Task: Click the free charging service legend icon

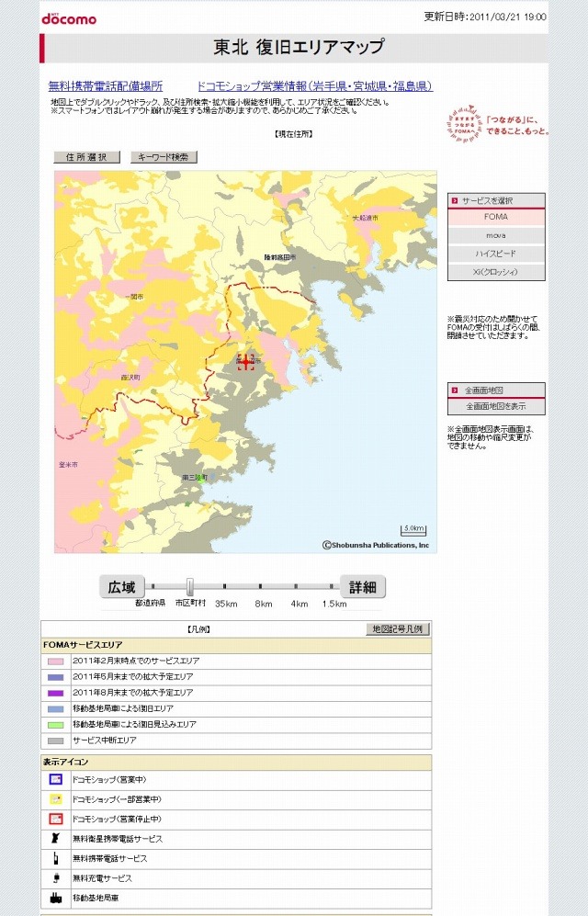Action: (55, 878)
